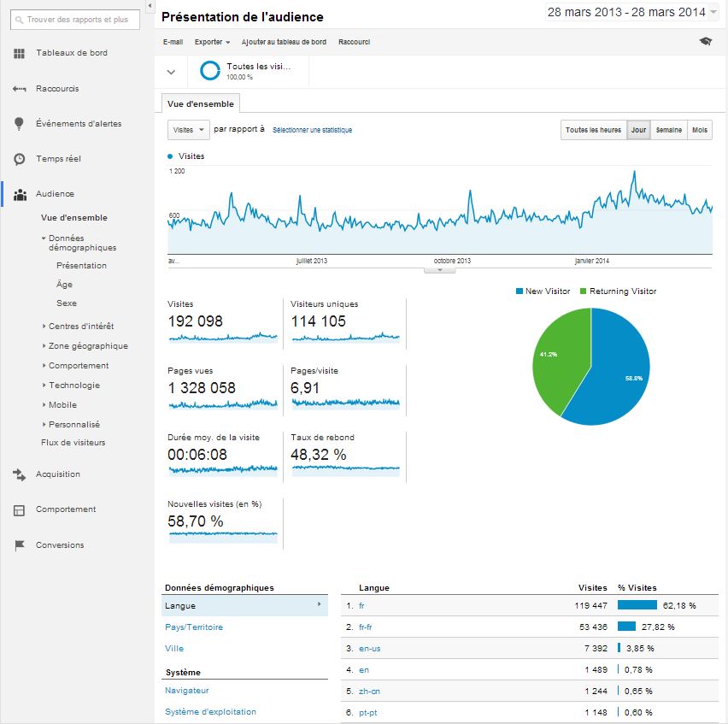Viewport: 728px width, 724px height.
Task: Click the Tableaux de bord grid icon
Action: pos(19,54)
